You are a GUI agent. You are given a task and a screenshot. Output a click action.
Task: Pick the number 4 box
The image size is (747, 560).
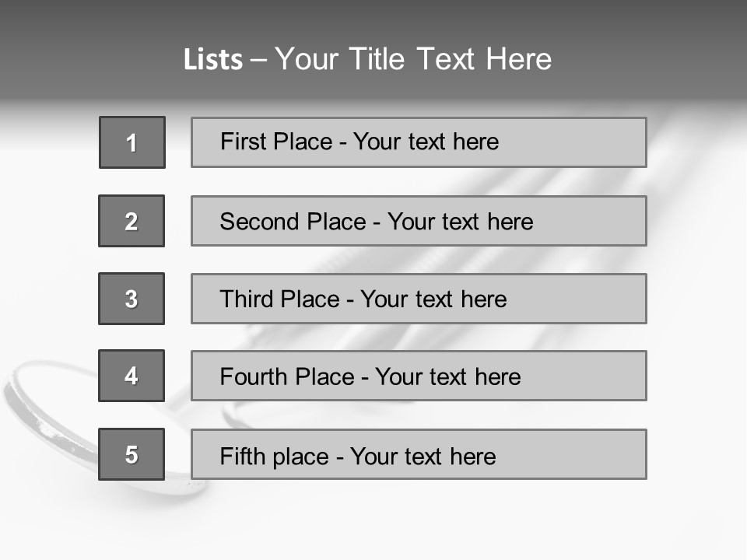point(132,376)
